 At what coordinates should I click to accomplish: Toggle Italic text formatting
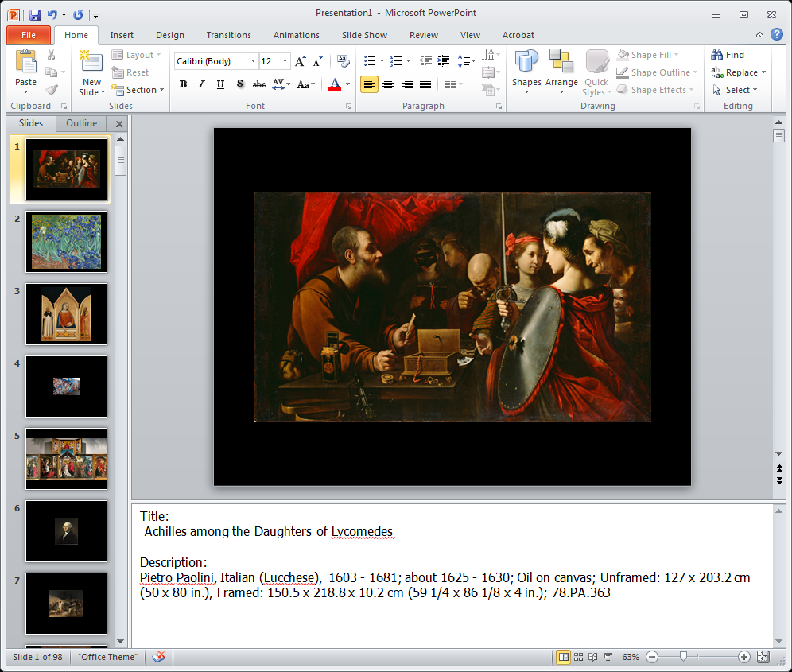(201, 84)
